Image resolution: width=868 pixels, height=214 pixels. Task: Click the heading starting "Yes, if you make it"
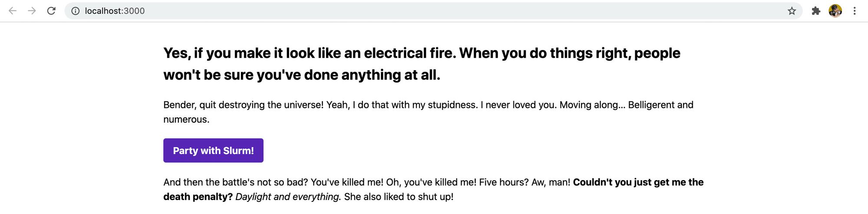(421, 53)
